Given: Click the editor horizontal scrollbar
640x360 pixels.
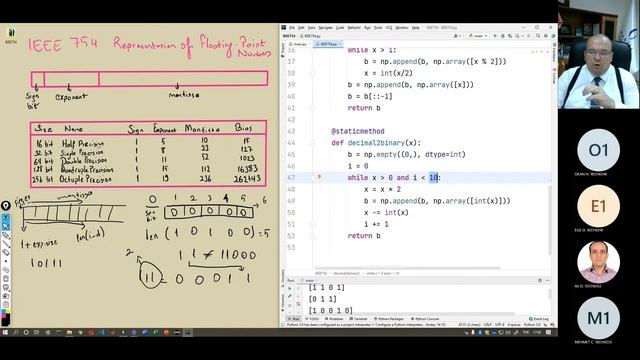Looking at the screenshot, I should [x=407, y=268].
